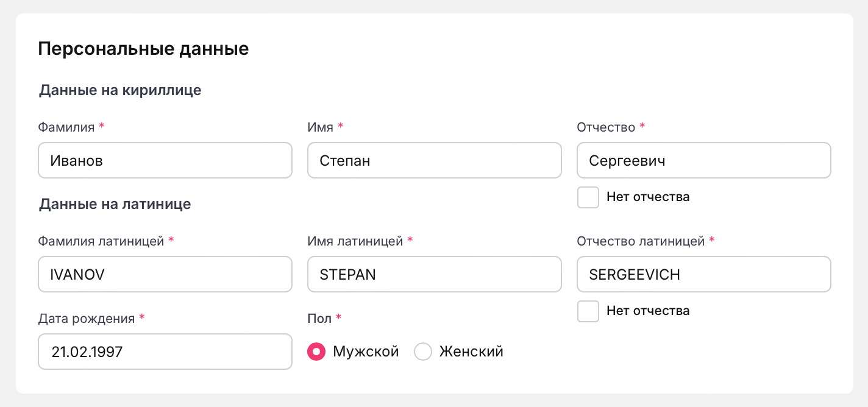Choose the Женский radio button
Image resolution: width=868 pixels, height=407 pixels.
(423, 352)
